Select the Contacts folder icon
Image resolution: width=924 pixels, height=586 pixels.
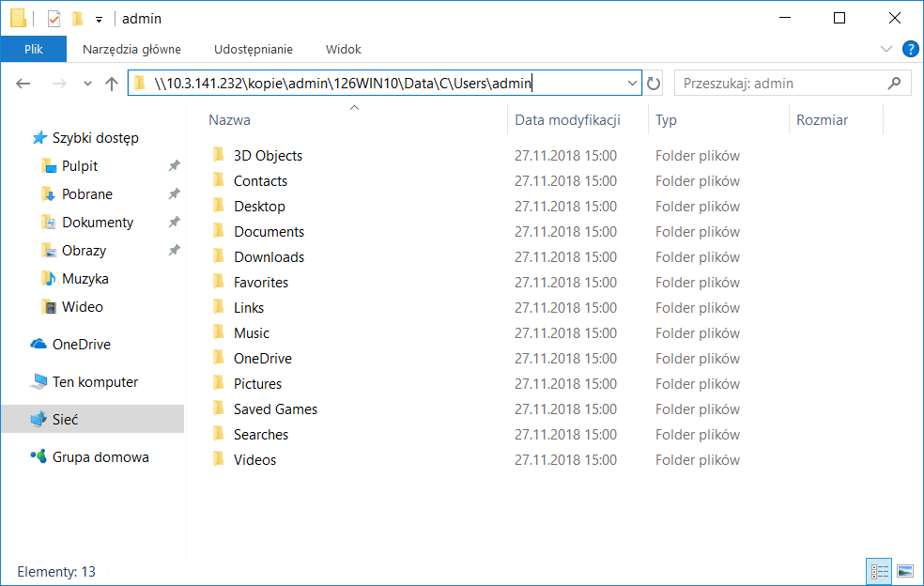click(x=218, y=180)
